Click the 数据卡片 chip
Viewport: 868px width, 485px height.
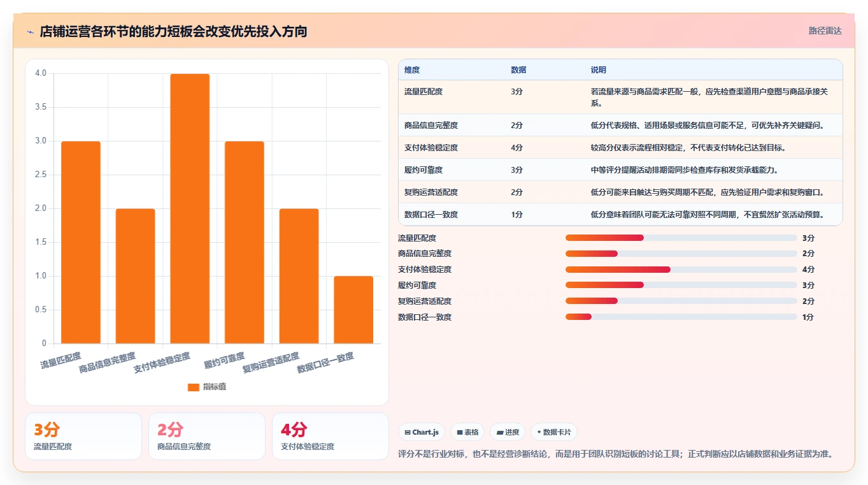(x=554, y=432)
